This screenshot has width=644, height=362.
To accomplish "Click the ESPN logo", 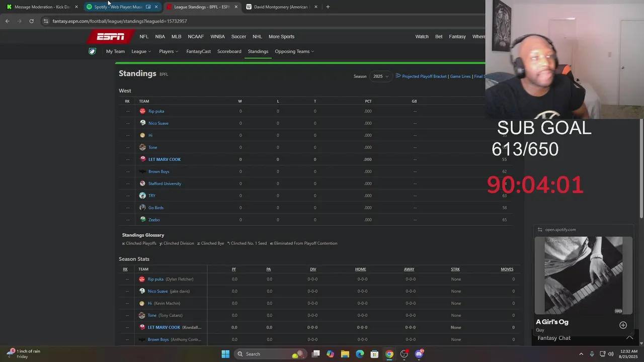I will pyautogui.click(x=111, y=37).
